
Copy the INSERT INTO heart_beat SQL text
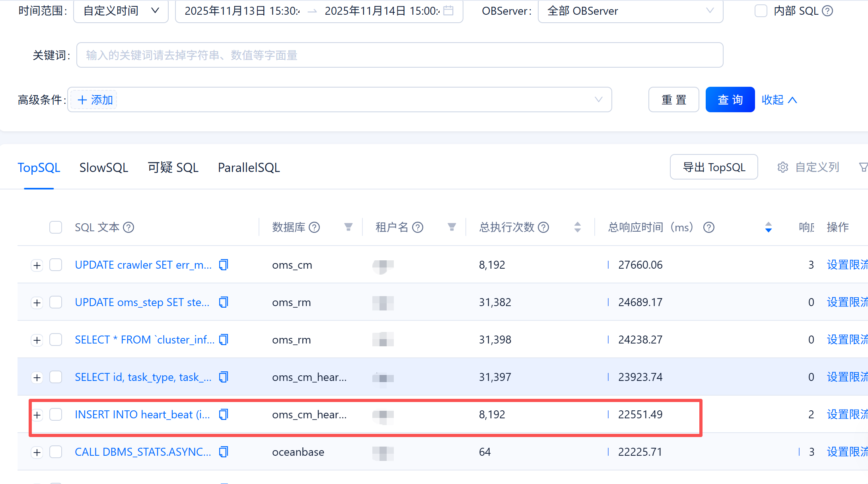coord(224,414)
